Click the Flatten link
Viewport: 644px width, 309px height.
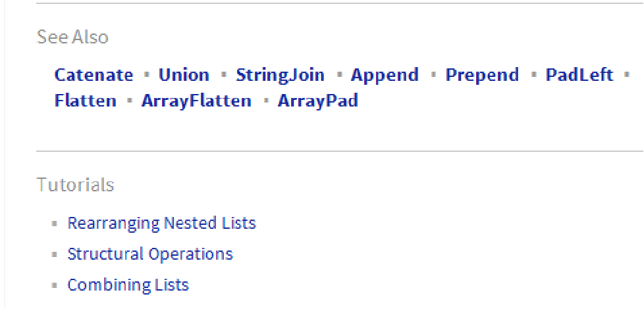pos(85,101)
